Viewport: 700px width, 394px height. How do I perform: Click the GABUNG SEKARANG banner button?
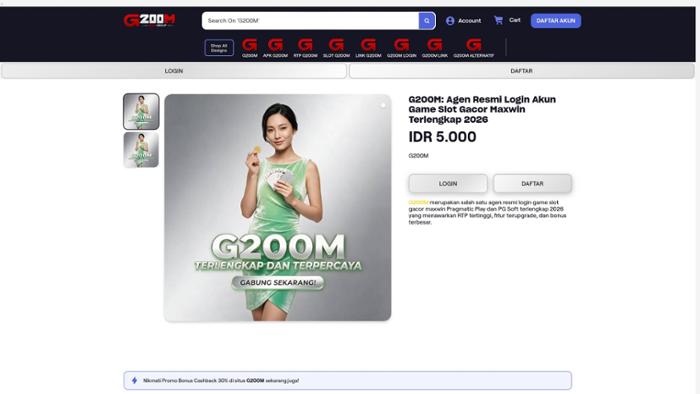pyautogui.click(x=278, y=282)
